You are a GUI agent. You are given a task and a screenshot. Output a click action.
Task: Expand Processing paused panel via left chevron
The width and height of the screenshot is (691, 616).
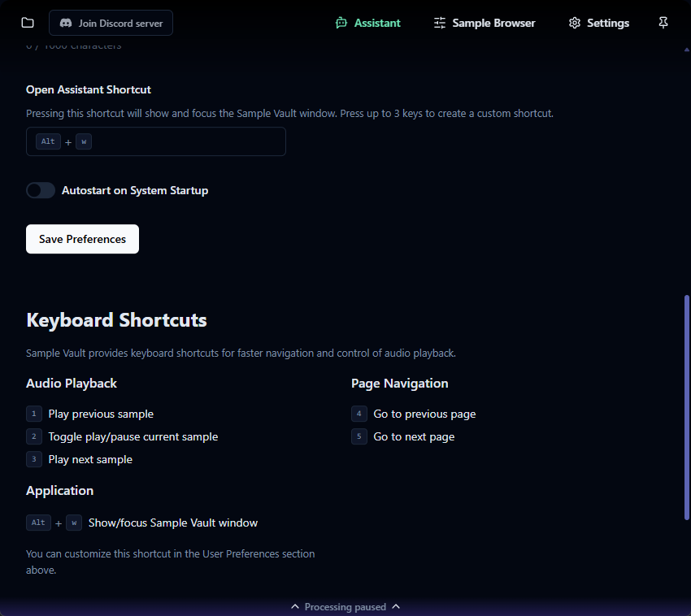[x=295, y=607]
